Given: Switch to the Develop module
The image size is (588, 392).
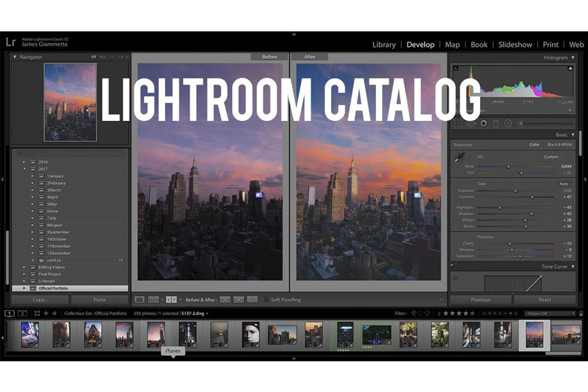Looking at the screenshot, I should click(x=421, y=45).
